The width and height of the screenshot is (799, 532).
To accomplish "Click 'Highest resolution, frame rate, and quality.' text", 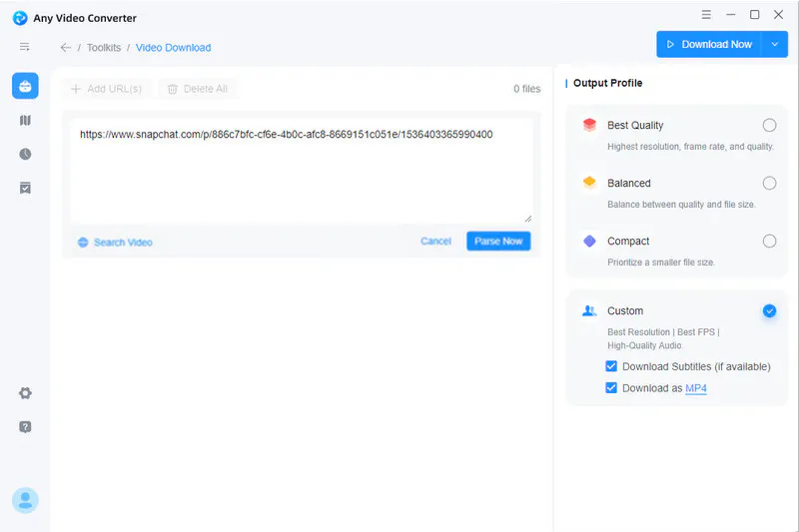I will click(x=690, y=147).
